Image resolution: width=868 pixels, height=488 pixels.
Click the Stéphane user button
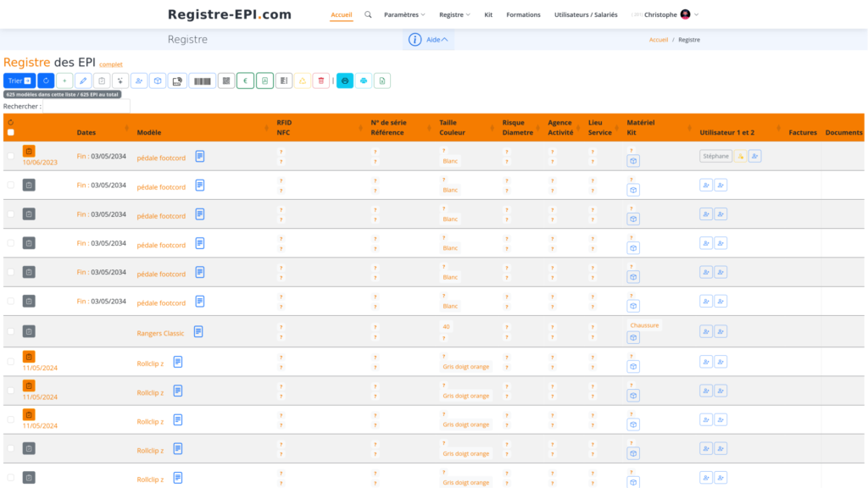715,156
